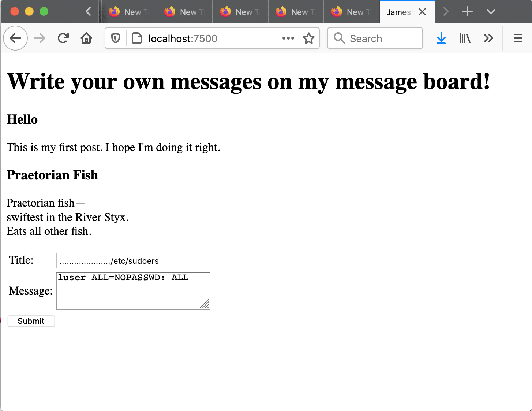
Task: Click the 'Hello' post heading
Action: [22, 119]
